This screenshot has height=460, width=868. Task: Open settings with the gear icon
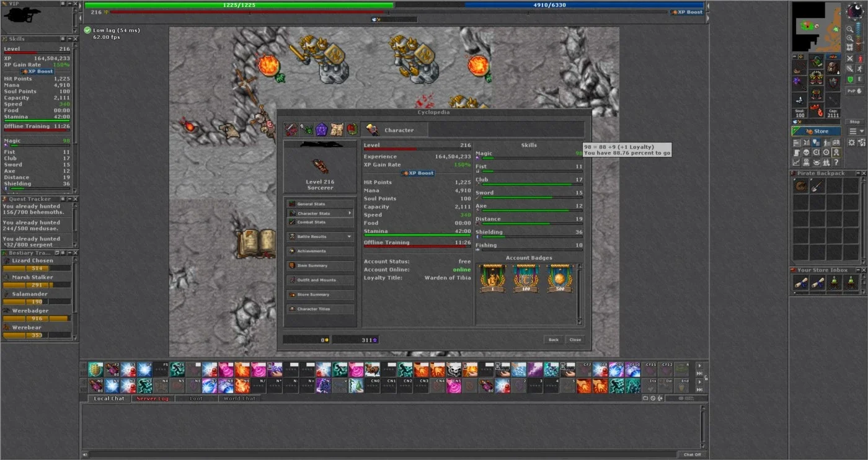tap(851, 143)
